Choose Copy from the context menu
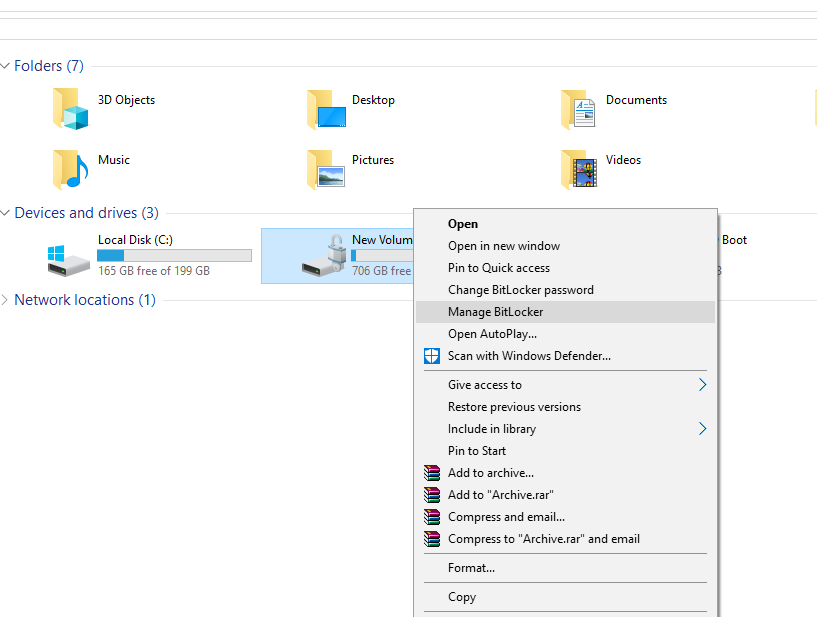The width and height of the screenshot is (817, 617). tap(565, 597)
